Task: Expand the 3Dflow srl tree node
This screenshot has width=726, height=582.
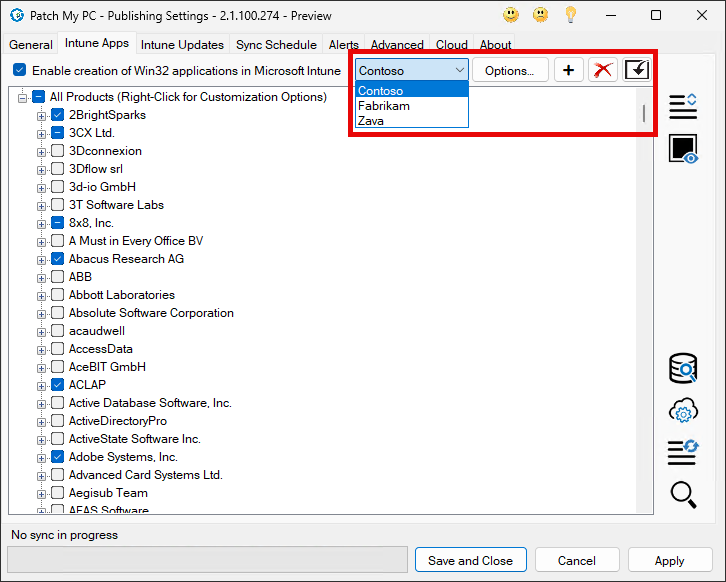Action: (41, 170)
